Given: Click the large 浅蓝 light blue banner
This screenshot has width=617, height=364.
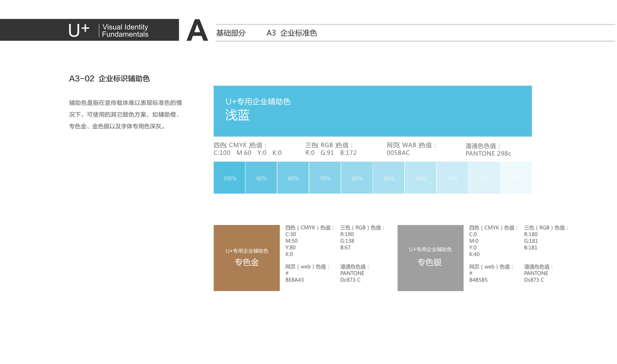Looking at the screenshot, I should (373, 111).
